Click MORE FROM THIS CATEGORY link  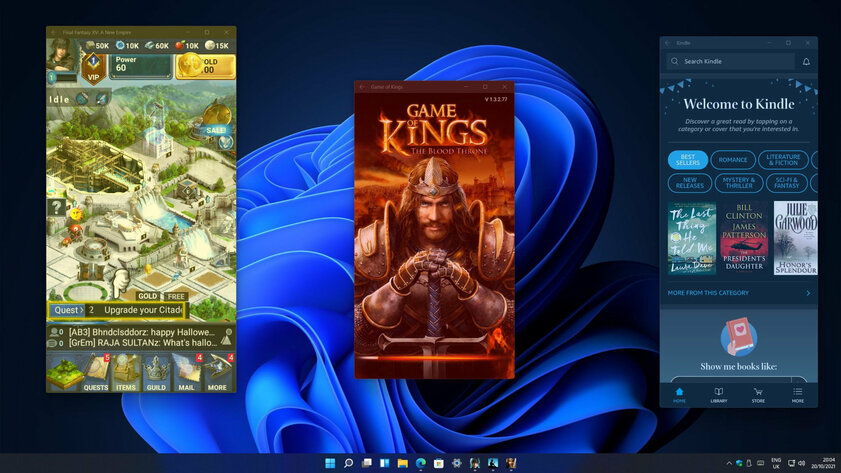pos(708,293)
